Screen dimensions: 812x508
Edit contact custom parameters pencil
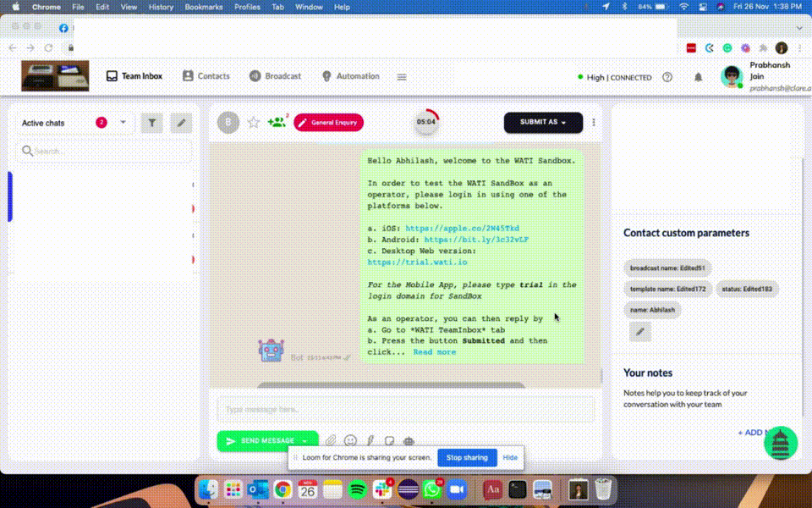pos(640,332)
